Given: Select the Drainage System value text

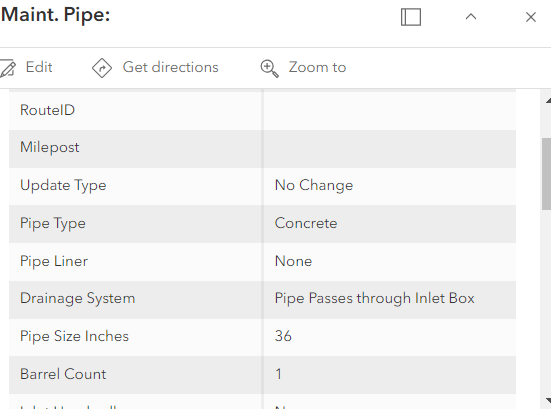Looking at the screenshot, I should [375, 298].
